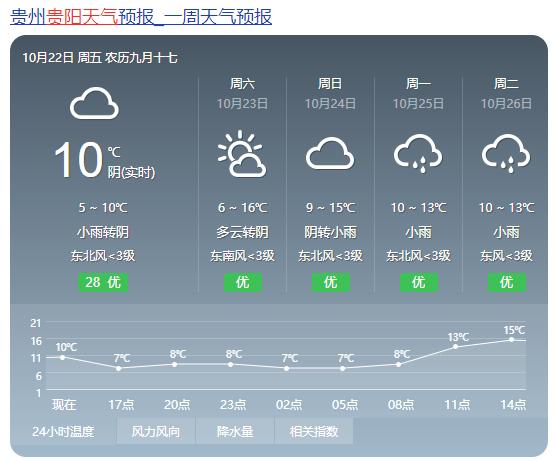Click the large current temperature 10
The height and width of the screenshot is (461, 554).
78,160
